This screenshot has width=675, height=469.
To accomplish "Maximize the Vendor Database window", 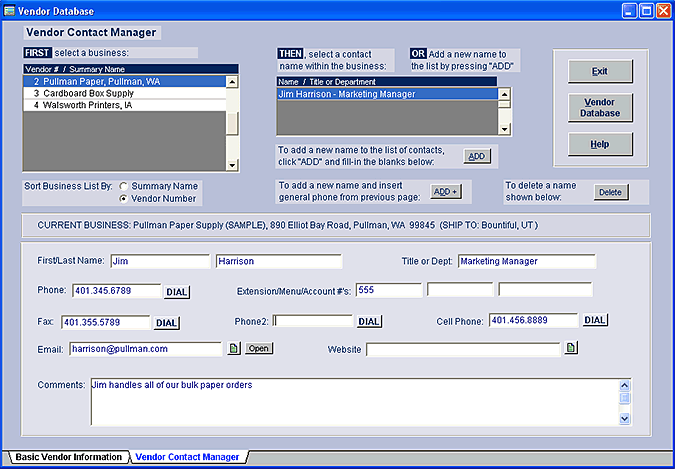I will tap(646, 11).
